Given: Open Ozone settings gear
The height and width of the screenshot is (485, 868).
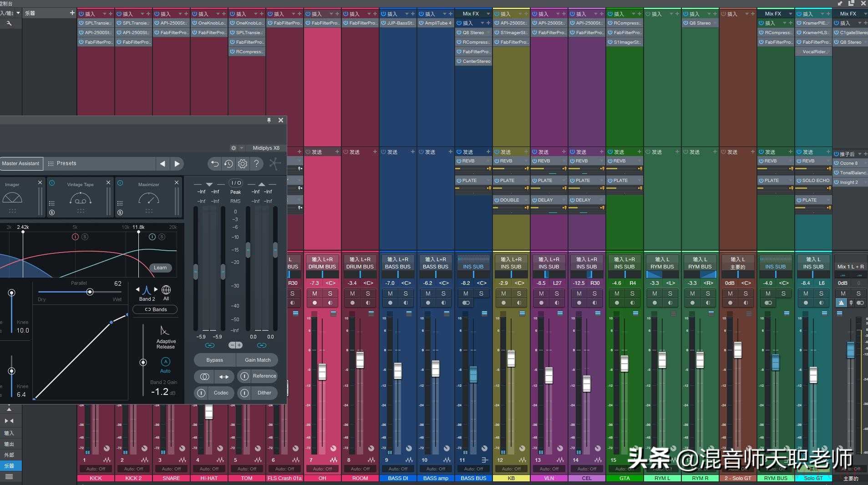Looking at the screenshot, I should pos(243,164).
